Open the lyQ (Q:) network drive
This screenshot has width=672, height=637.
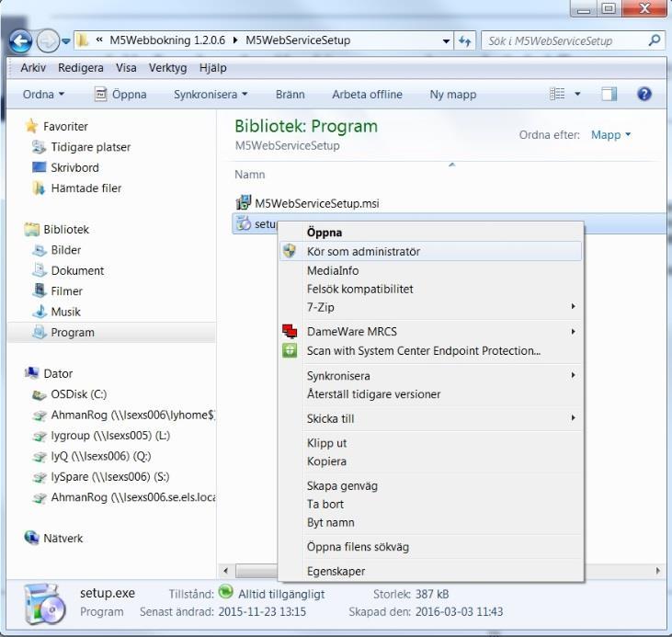[x=101, y=456]
